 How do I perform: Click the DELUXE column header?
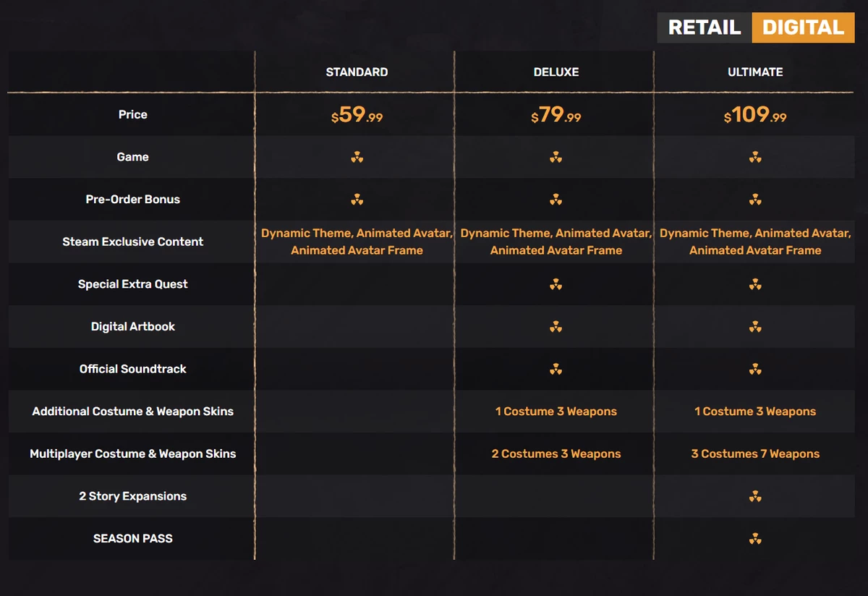tap(556, 72)
